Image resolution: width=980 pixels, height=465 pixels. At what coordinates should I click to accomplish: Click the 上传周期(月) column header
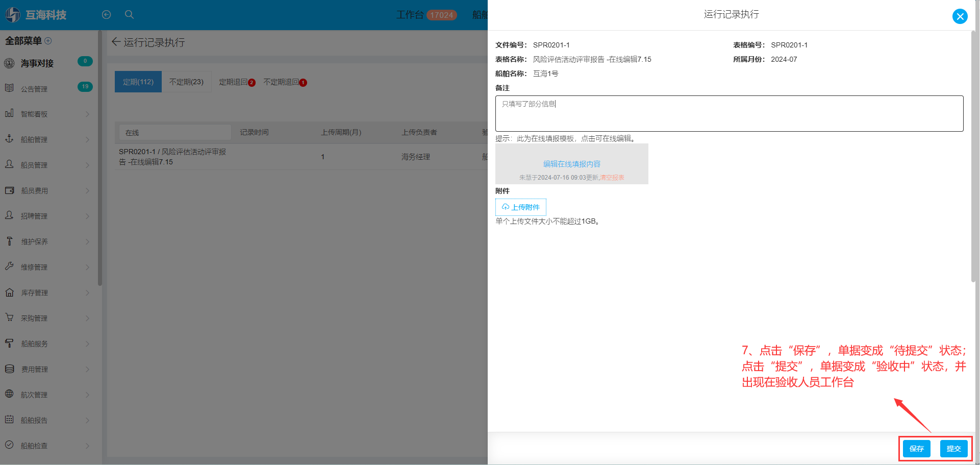[x=341, y=132]
